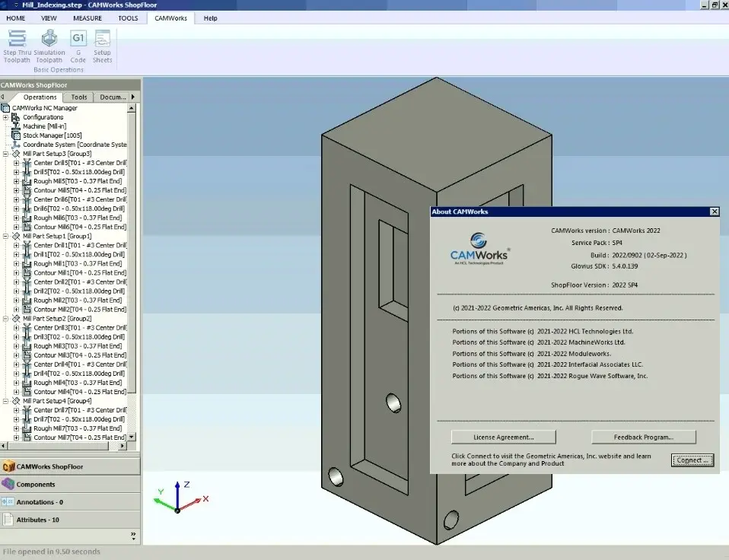Click Mill Part Setup2 [Group2] icon
Screen dimensions: 729x560
tap(16, 318)
